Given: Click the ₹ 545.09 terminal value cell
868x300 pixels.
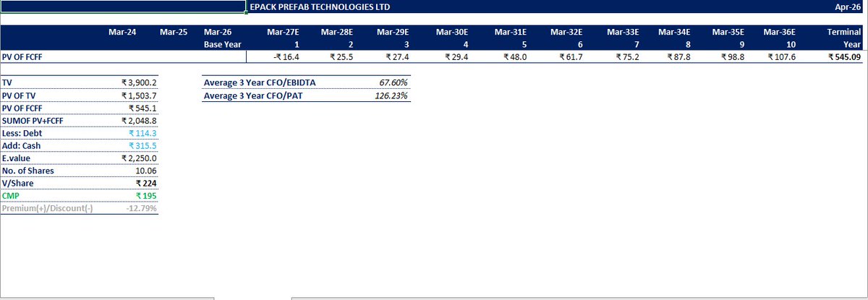Looking at the screenshot, I should coord(845,57).
